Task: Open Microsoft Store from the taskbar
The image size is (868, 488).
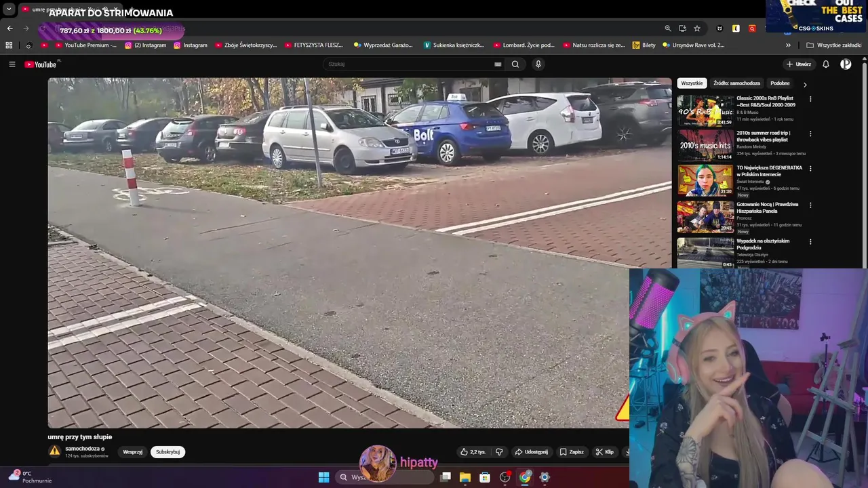Action: 485,477
